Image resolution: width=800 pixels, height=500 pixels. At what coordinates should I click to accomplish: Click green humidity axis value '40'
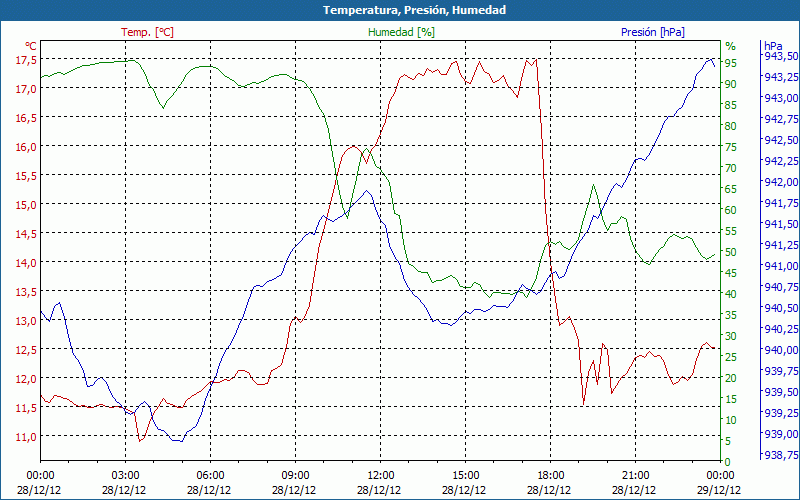click(x=731, y=294)
